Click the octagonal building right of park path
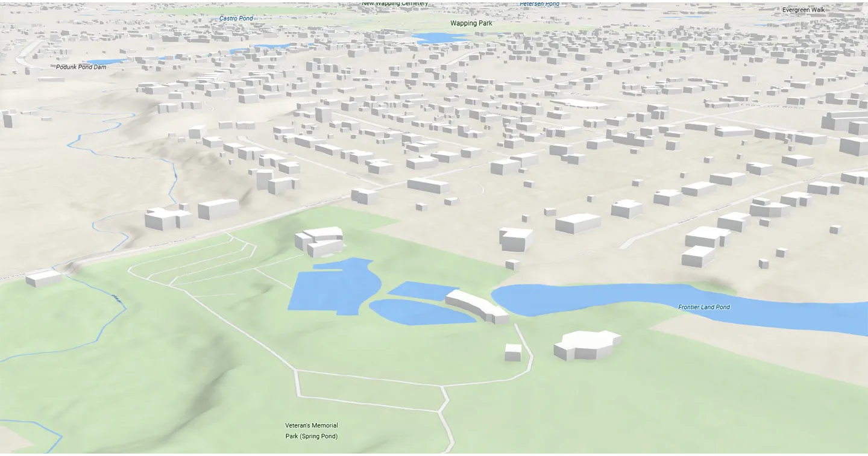The height and width of the screenshot is (456, 868). (587, 345)
